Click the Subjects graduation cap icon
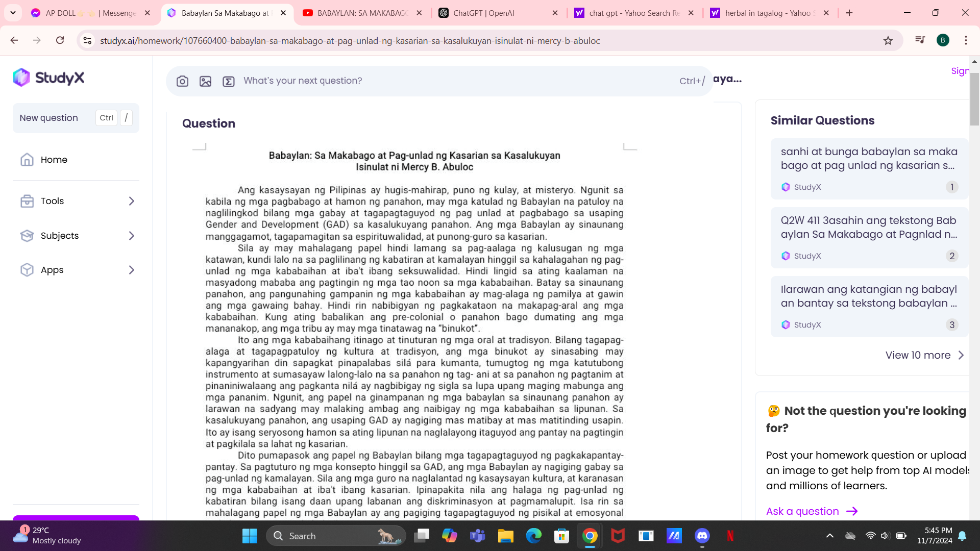Image resolution: width=980 pixels, height=551 pixels. coord(27,236)
